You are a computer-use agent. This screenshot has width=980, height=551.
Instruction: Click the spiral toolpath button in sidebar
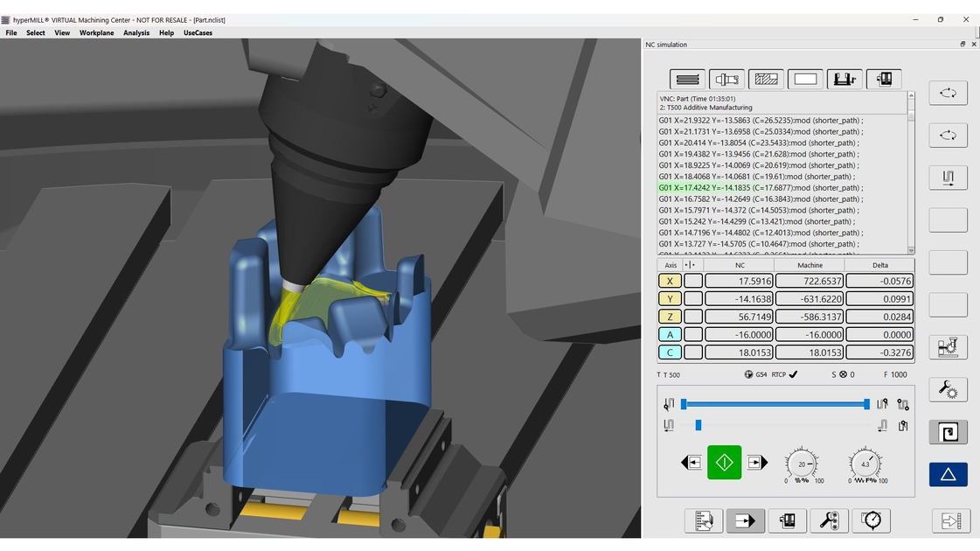click(x=948, y=432)
